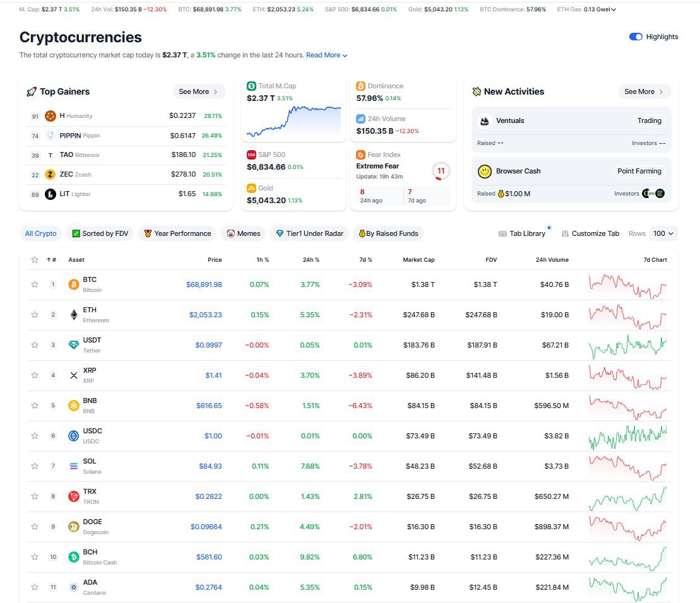The image size is (700, 603).
Task: Click See More next to Top Gainers
Action: 198,91
